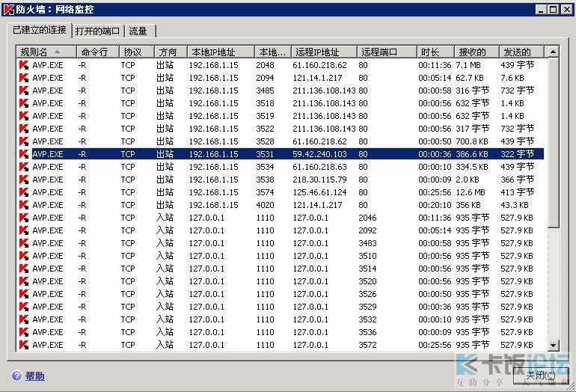
Task: Click the Kaspersky icon in title bar
Action: pos(8,9)
